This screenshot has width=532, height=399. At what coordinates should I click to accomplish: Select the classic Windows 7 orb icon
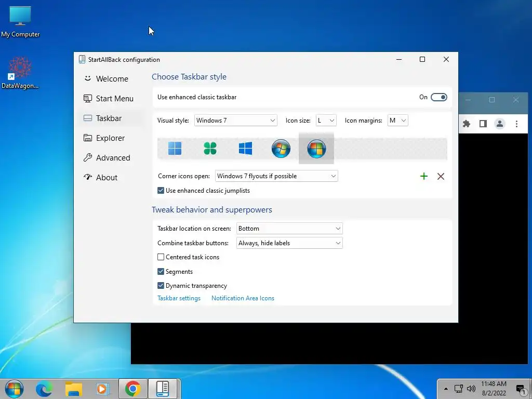pos(281,148)
